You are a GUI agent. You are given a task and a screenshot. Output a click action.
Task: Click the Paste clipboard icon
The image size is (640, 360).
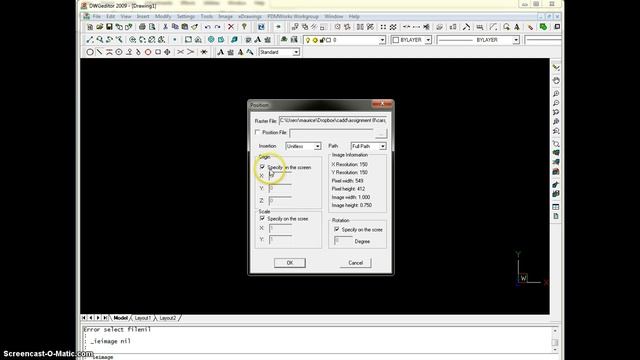(184, 27)
